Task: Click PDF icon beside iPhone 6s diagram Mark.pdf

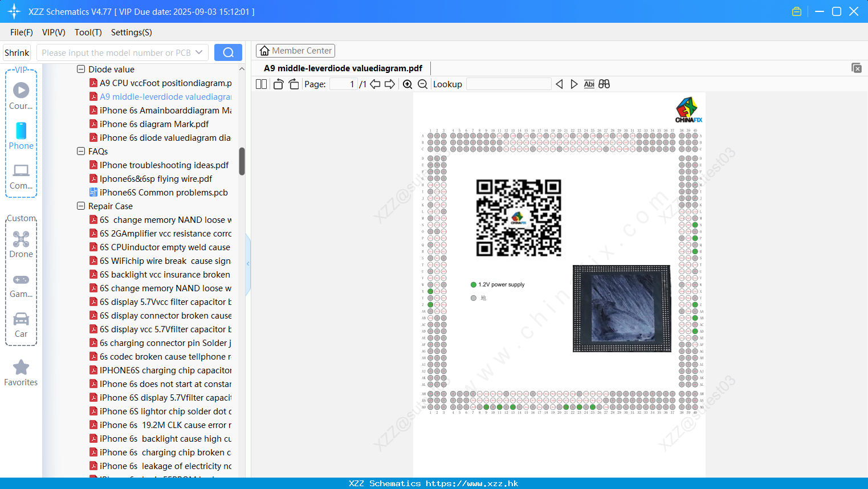Action: (93, 124)
